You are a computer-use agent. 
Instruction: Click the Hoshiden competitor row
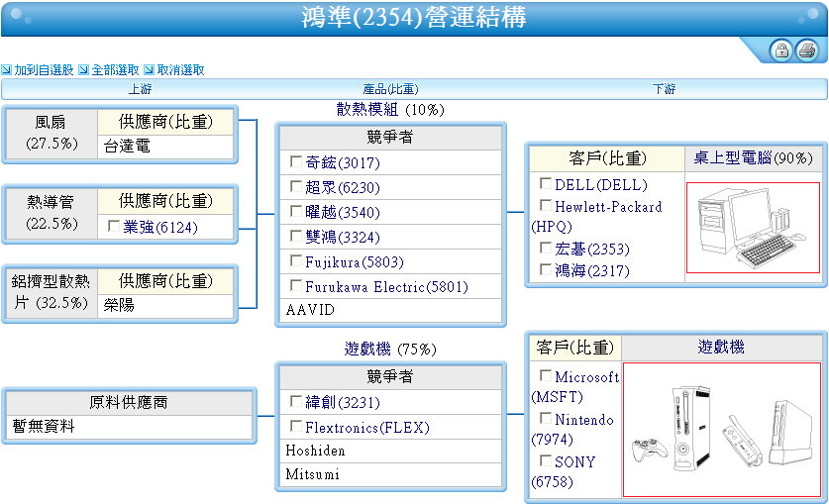pyautogui.click(x=390, y=451)
